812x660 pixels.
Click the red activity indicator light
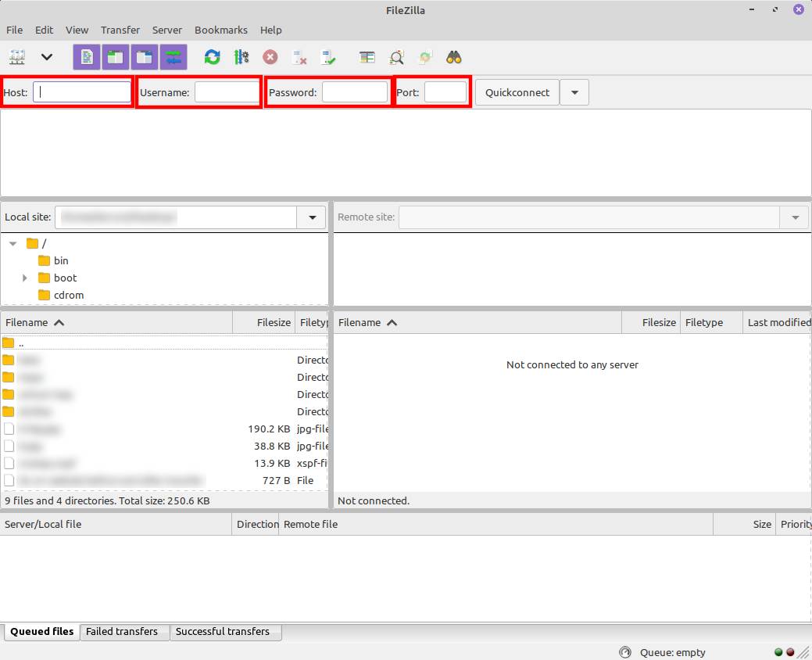[790, 652]
